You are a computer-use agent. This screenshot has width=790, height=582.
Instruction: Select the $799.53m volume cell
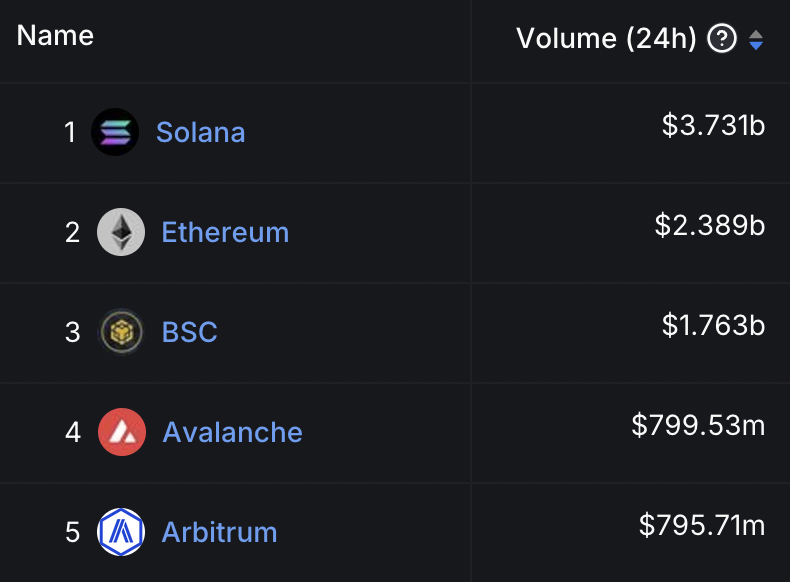(x=698, y=425)
